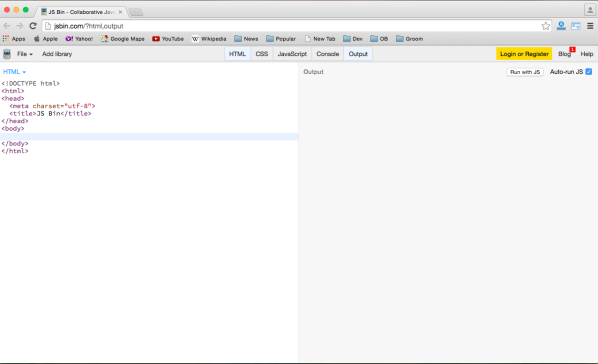Open the Google Maps bookmark
The height and width of the screenshot is (364, 598).
(123, 39)
